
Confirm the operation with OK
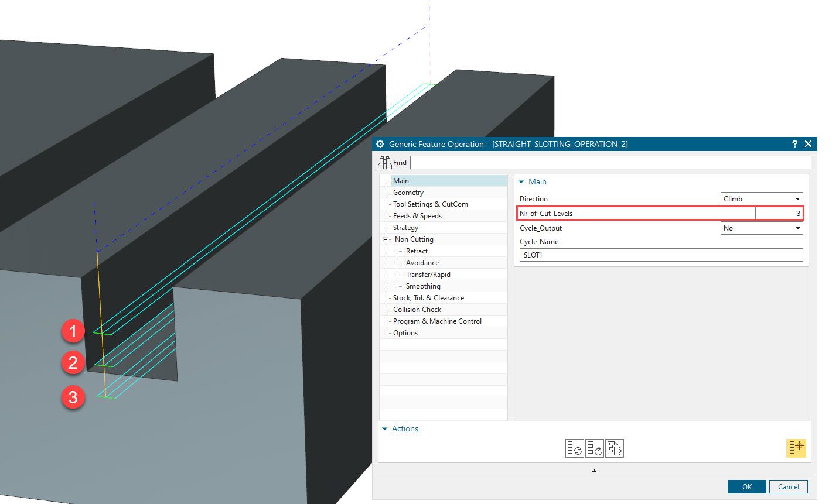point(746,486)
